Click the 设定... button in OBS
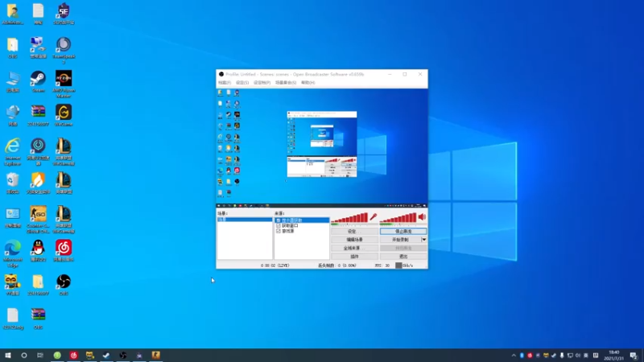This screenshot has height=362, width=644. pyautogui.click(x=354, y=232)
